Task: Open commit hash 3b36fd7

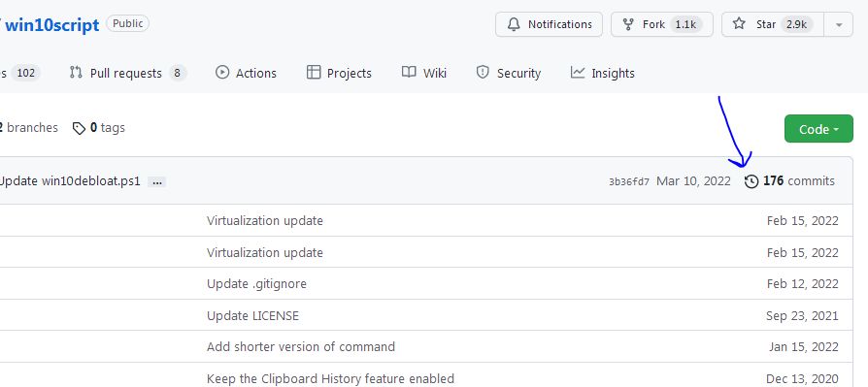Action: pyautogui.click(x=629, y=182)
